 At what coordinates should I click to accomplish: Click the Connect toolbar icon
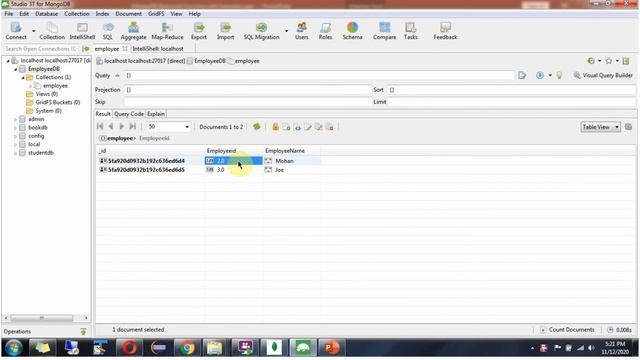(16, 31)
